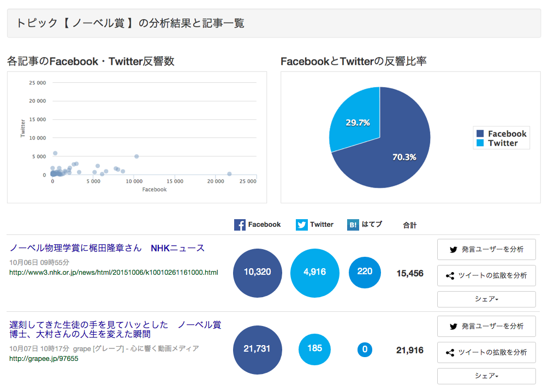Open the 遅刻してきた生徒 article title link

115,329
